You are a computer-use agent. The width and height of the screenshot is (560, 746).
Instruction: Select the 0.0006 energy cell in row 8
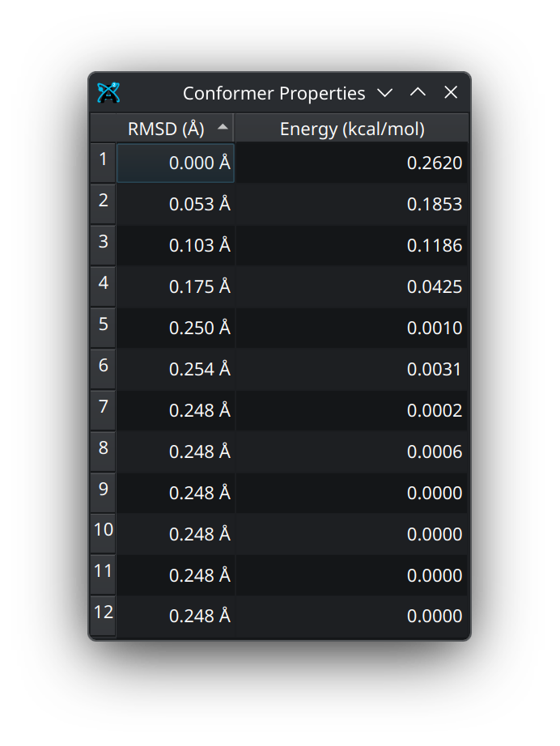[352, 452]
